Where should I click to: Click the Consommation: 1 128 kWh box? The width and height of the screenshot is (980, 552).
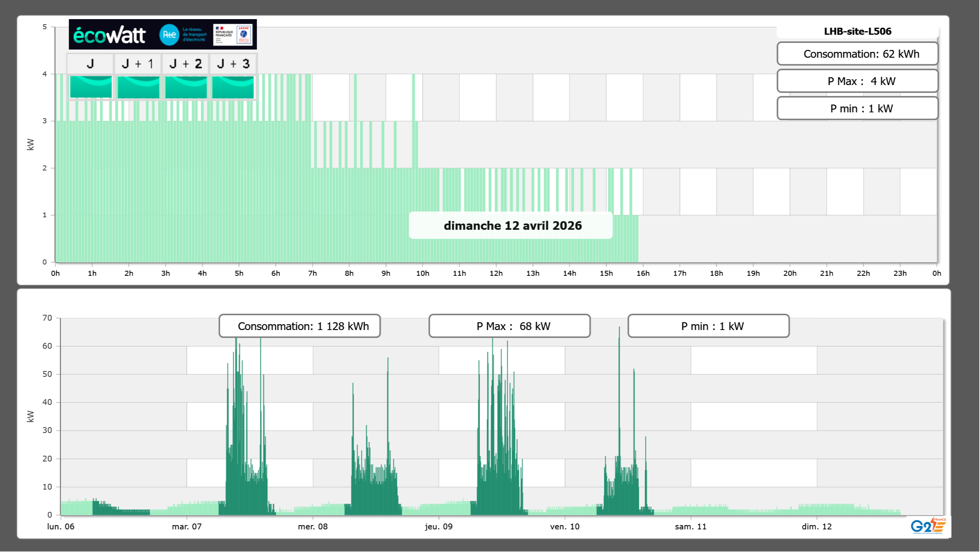click(x=300, y=326)
